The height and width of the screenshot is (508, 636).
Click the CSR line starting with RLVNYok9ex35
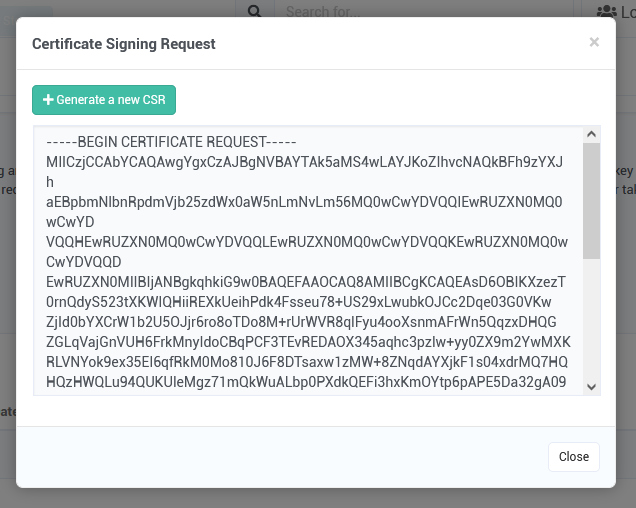coord(307,362)
